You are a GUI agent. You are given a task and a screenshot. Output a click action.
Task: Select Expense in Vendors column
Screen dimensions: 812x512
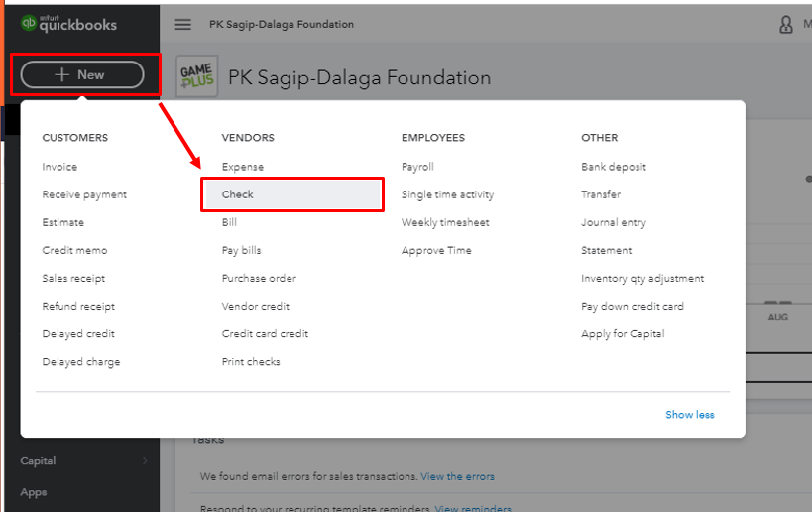pyautogui.click(x=243, y=167)
